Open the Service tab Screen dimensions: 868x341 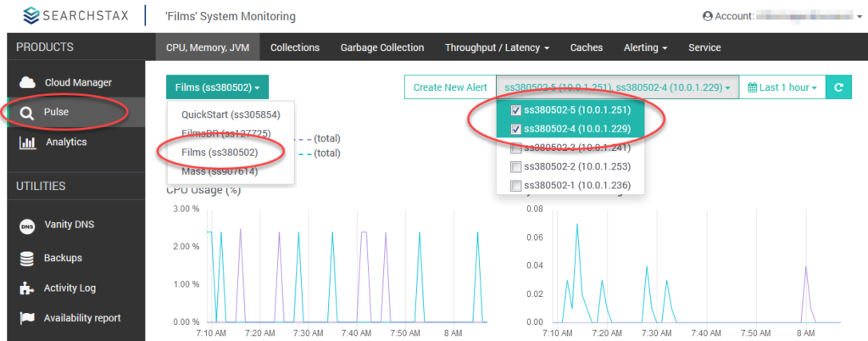pos(704,48)
